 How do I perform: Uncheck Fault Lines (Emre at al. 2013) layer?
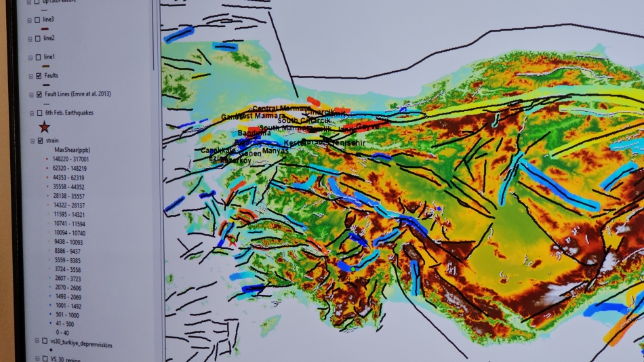pos(39,94)
